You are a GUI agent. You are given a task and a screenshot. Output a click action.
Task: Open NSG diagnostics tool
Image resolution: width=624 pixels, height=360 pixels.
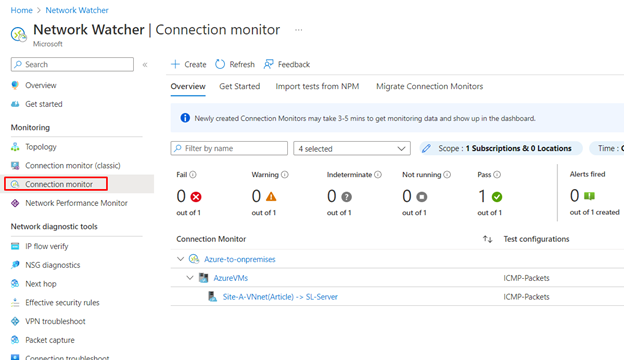tap(53, 265)
